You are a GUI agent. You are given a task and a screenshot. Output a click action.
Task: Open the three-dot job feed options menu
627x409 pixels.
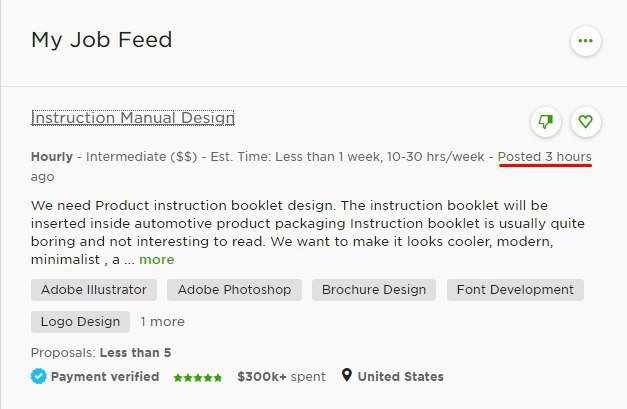pyautogui.click(x=585, y=41)
